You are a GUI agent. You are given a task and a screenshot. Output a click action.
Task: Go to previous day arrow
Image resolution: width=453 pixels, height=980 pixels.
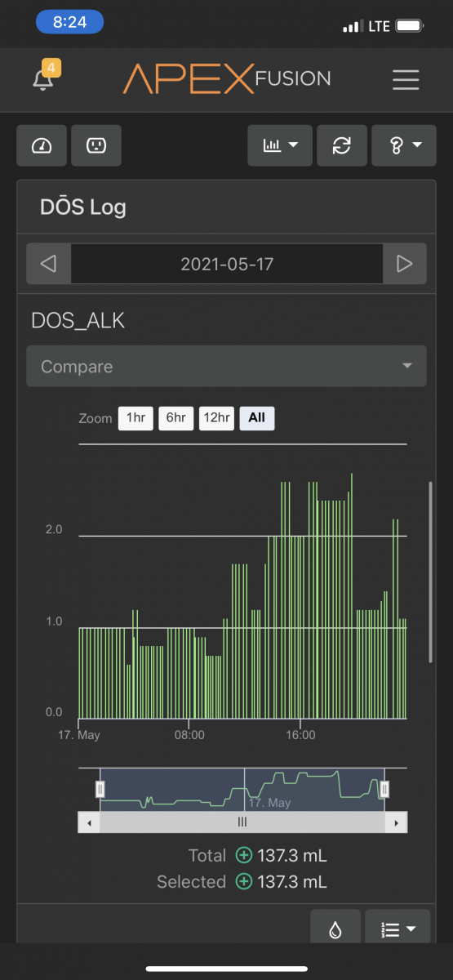[48, 264]
